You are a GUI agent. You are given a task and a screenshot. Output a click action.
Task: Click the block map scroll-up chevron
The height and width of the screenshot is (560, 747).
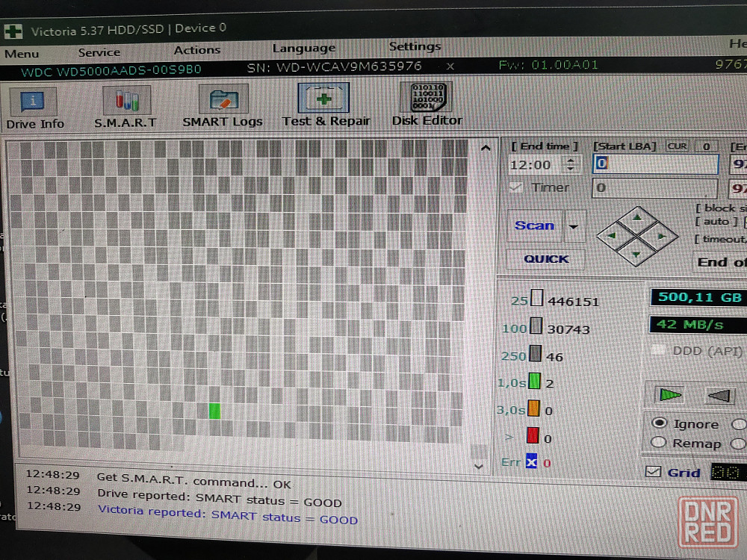coord(486,148)
